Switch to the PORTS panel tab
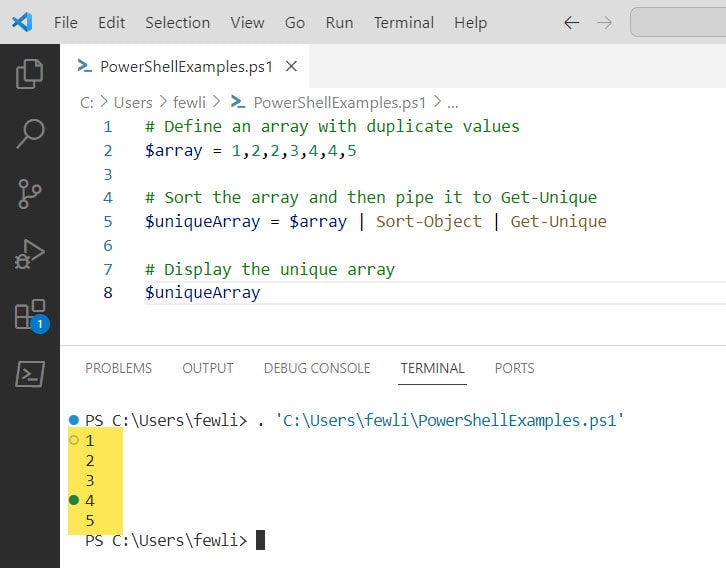 click(x=514, y=368)
